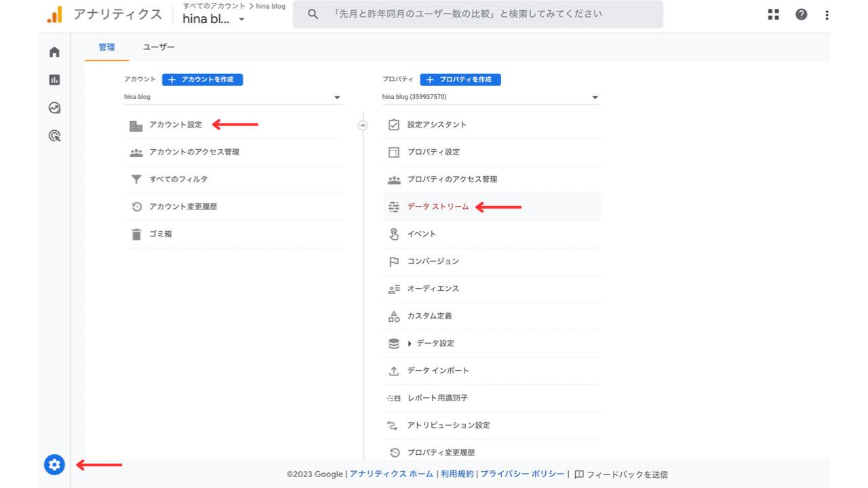Open the Reports bar chart icon
The image size is (868, 488).
click(x=54, y=80)
